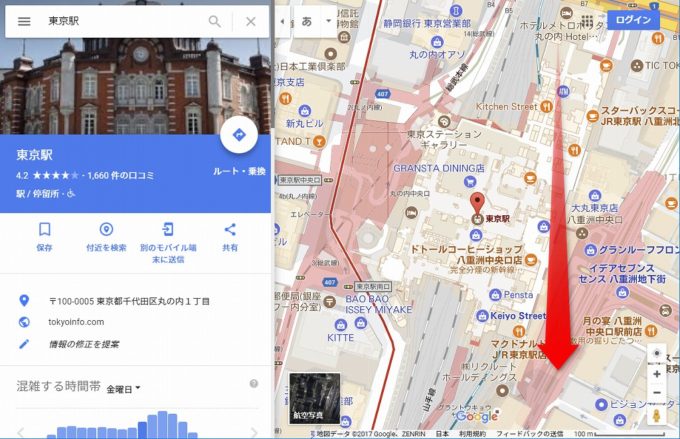680x439 pixels.
Task: Zoom out with the minus button
Action: click(656, 392)
